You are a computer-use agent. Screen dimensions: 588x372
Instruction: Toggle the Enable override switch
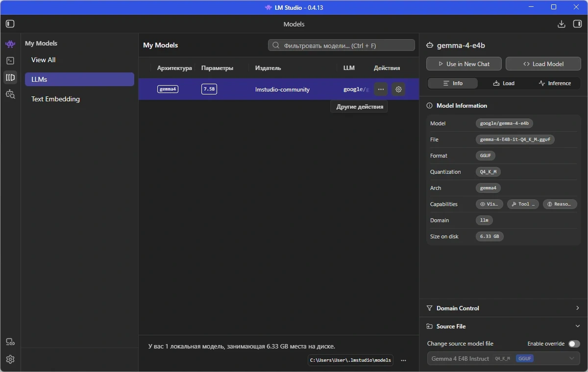click(574, 344)
